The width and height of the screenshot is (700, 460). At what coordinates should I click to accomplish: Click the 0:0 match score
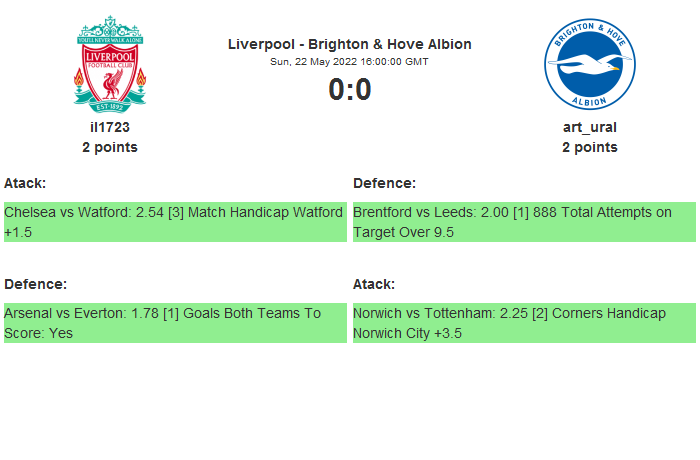coord(350,90)
